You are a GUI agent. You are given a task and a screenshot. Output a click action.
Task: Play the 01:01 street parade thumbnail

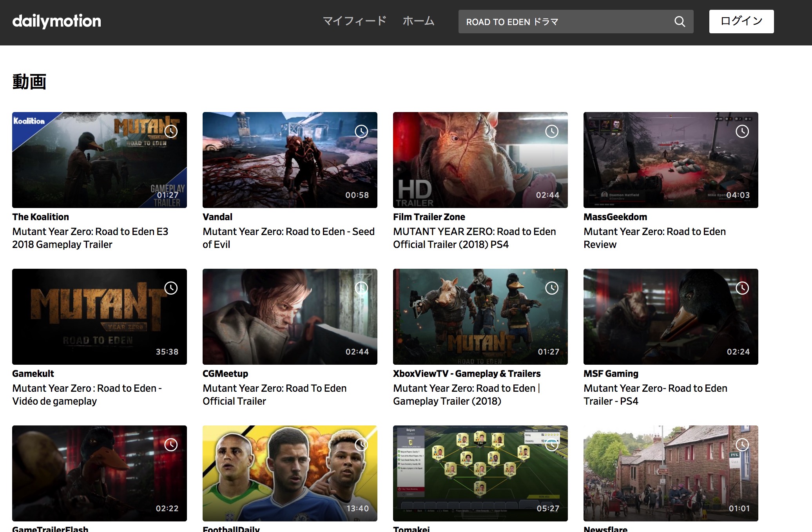click(x=671, y=473)
